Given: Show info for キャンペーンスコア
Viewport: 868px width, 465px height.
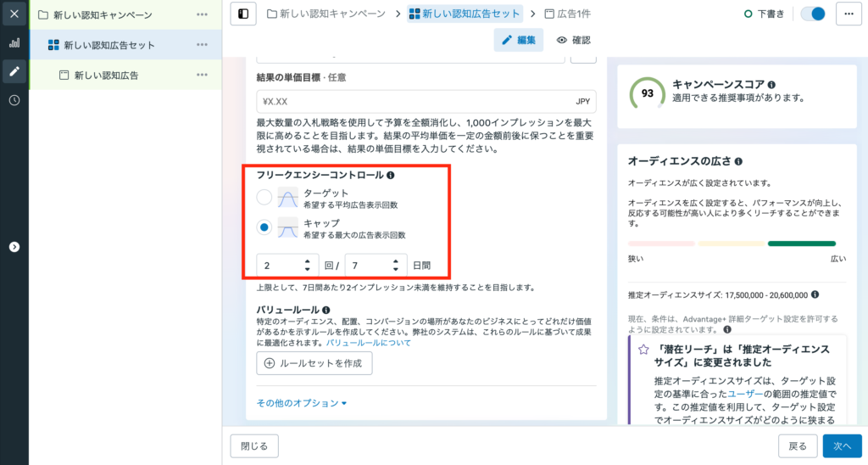Looking at the screenshot, I should pos(771,85).
